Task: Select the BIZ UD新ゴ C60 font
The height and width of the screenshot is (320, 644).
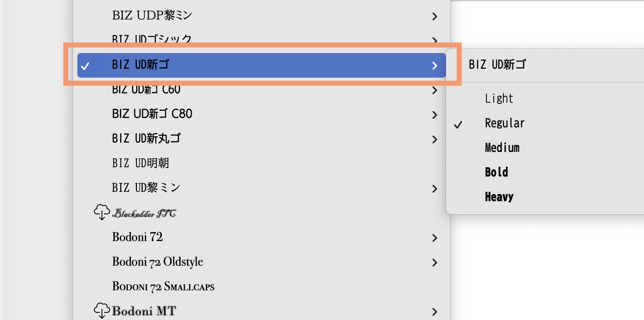Action: pos(146,89)
